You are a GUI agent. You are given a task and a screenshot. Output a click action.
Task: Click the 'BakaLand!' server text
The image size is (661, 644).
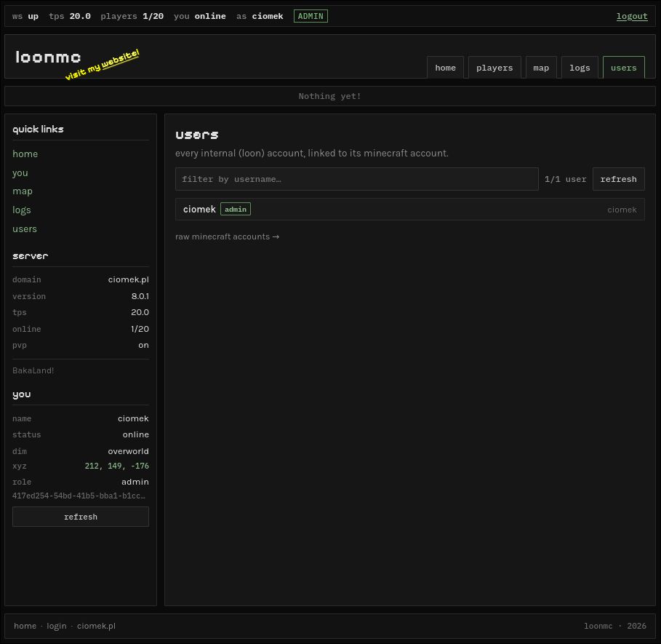pyautogui.click(x=33, y=370)
